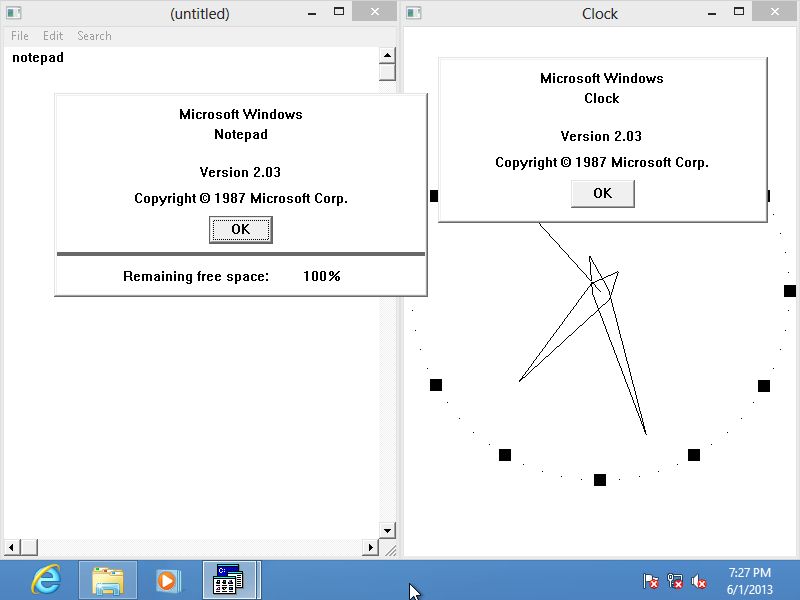
Task: Click the Clock window title text
Action: click(600, 14)
